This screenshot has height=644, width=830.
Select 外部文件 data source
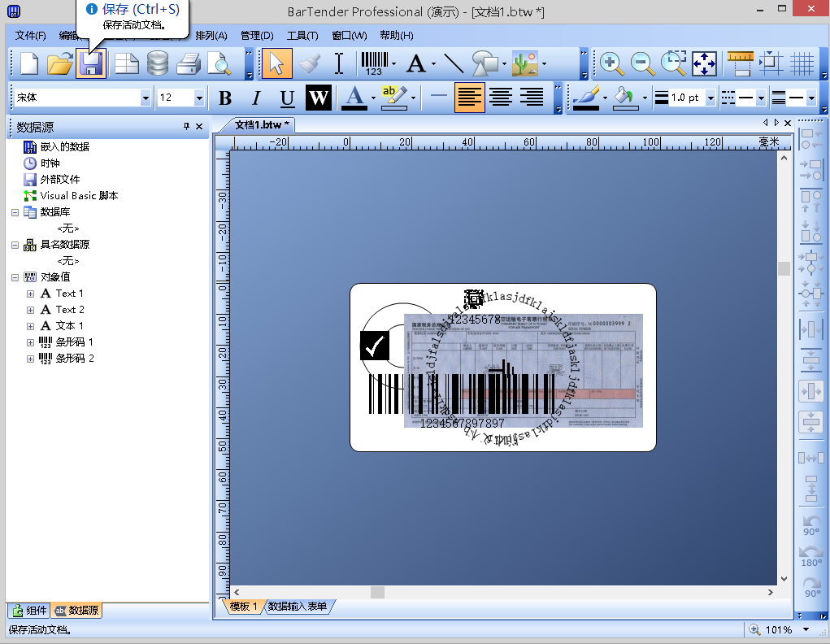tap(60, 180)
